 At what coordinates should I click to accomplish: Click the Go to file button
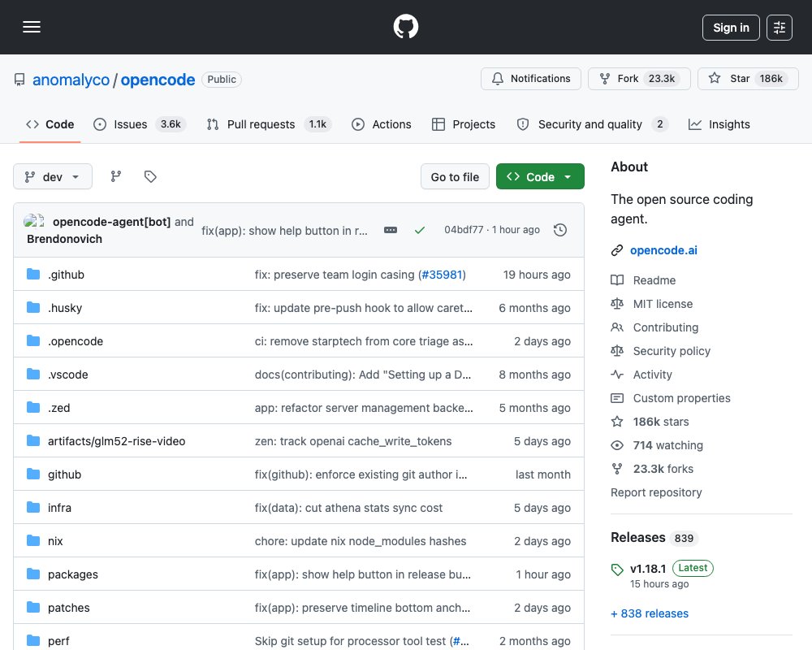pos(455,177)
